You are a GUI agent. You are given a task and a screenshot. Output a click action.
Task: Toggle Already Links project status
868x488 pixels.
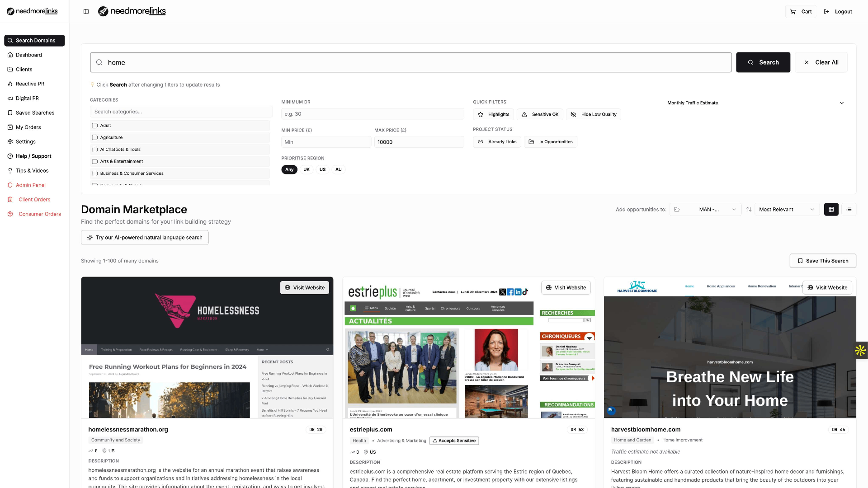[x=497, y=142]
